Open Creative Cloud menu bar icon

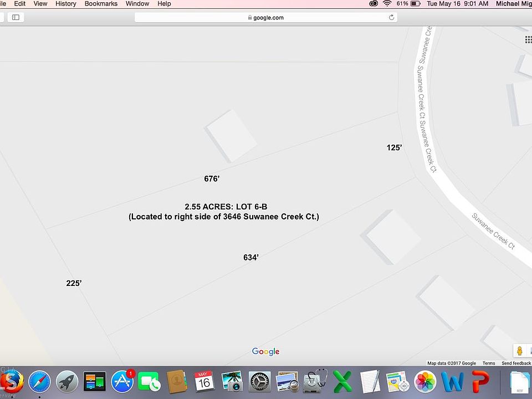(x=374, y=4)
